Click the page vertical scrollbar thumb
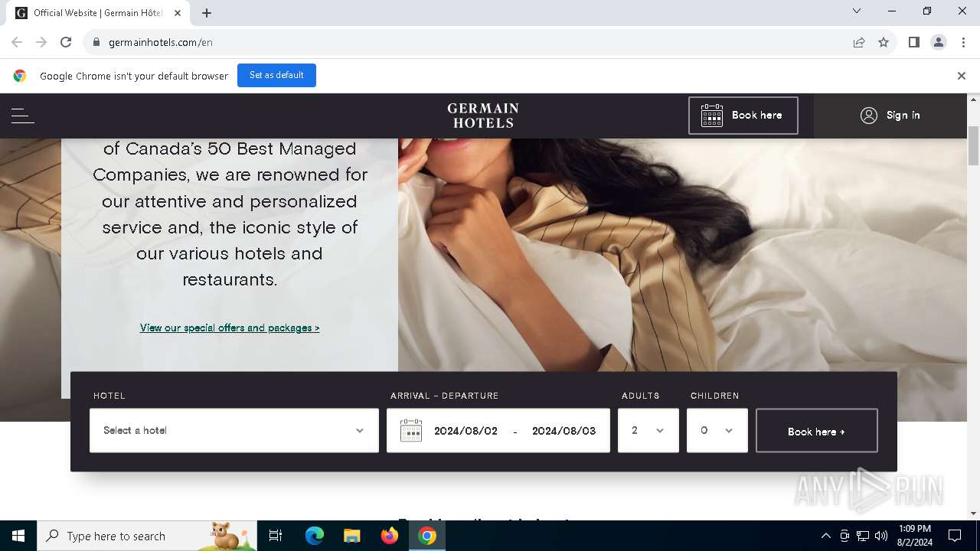Image resolution: width=980 pixels, height=551 pixels. [x=974, y=145]
